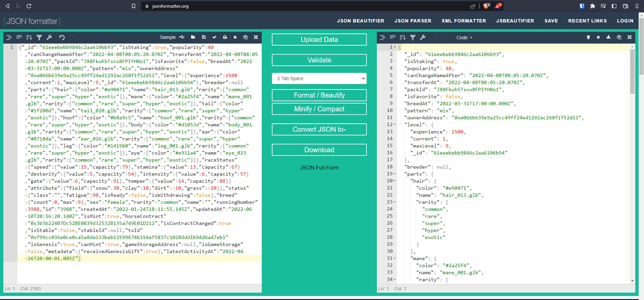Screen dimensions: 644x300
Task: Open JSON PARSER menu item
Action: pos(413,21)
